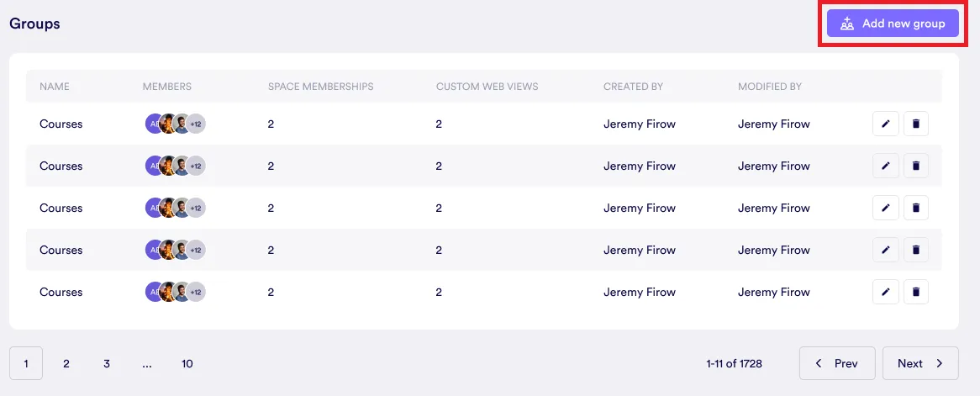Image resolution: width=980 pixels, height=396 pixels.
Task: Delete the last Courses row via trash icon
Action: point(916,292)
